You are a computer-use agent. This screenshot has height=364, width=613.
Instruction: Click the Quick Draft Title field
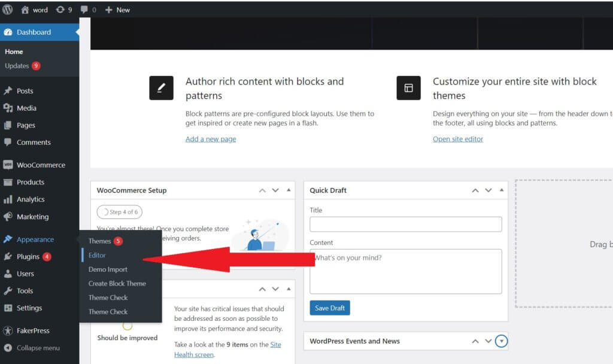coord(405,224)
